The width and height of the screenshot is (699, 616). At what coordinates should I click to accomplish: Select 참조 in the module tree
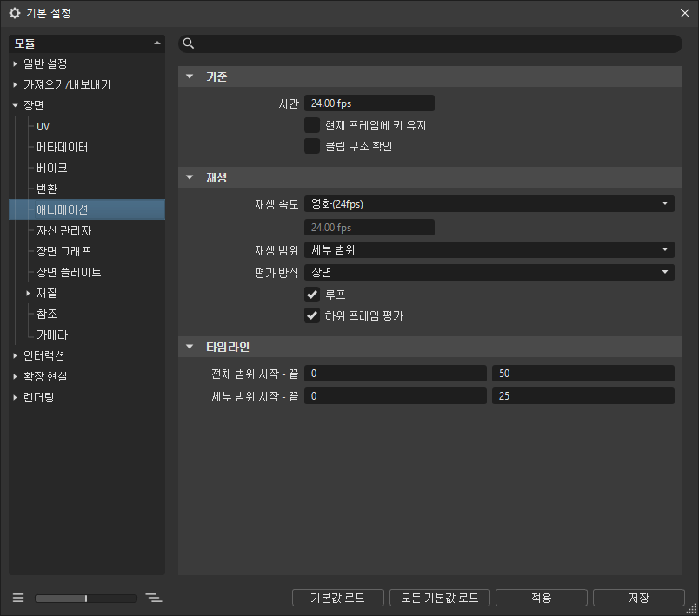coord(47,314)
